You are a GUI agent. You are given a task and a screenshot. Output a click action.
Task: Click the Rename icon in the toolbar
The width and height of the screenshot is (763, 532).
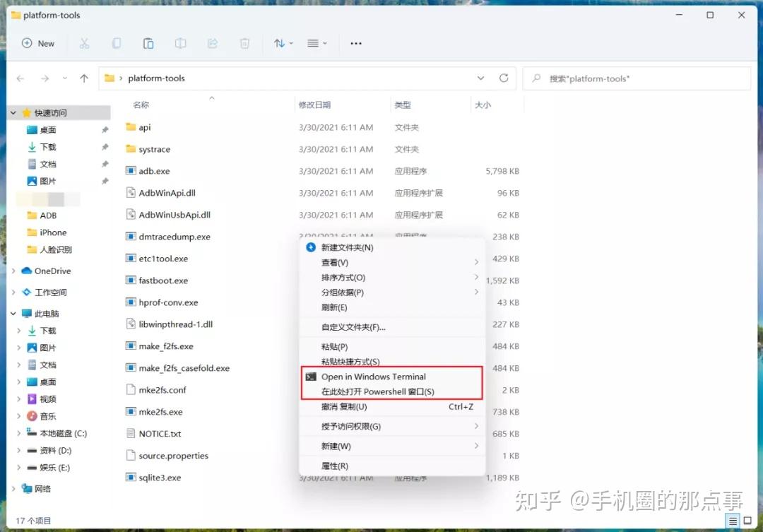(x=180, y=43)
